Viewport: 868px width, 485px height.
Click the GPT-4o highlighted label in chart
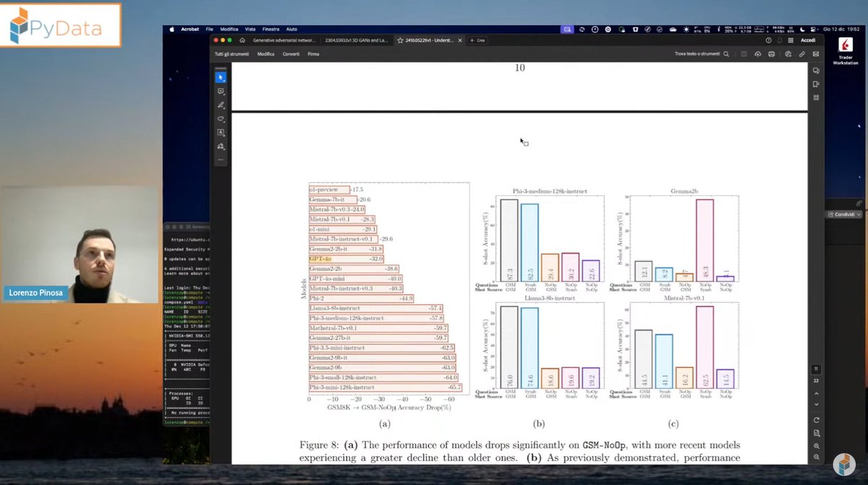pos(320,259)
